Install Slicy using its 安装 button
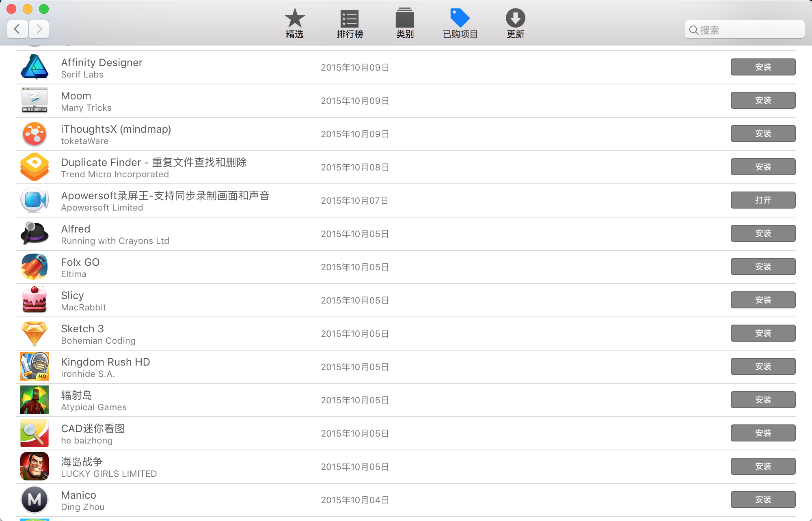The image size is (812, 521). (x=762, y=300)
